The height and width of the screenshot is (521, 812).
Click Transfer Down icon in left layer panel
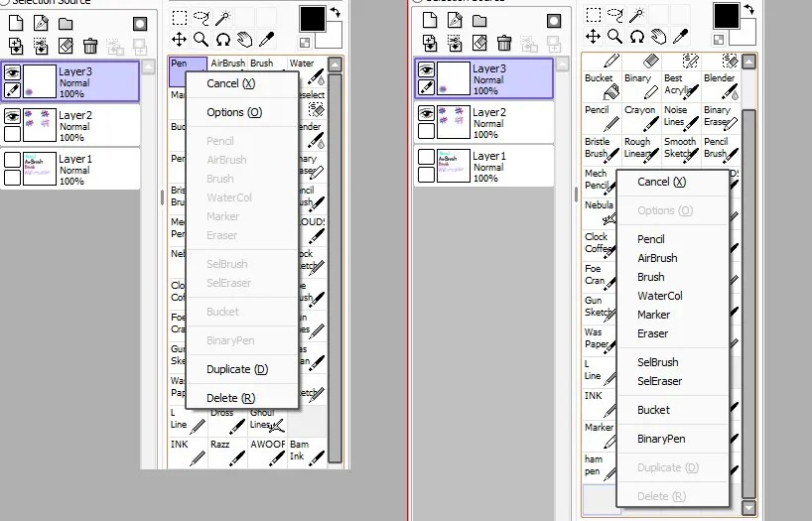point(16,46)
